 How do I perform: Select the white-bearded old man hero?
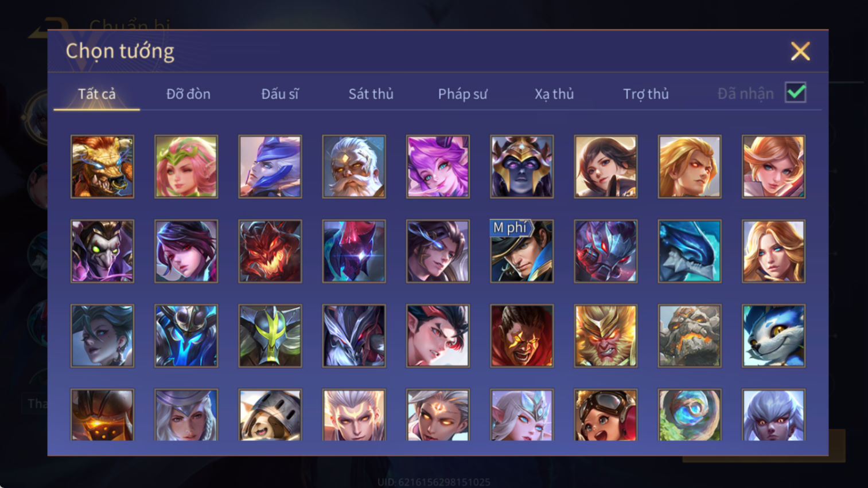(x=354, y=167)
